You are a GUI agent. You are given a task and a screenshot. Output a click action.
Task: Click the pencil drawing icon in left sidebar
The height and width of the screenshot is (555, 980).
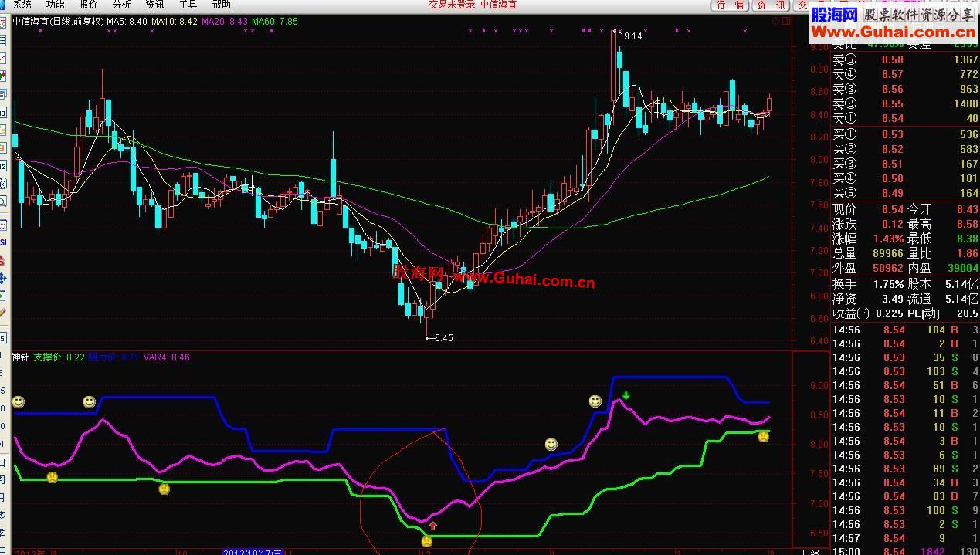(x=3, y=313)
